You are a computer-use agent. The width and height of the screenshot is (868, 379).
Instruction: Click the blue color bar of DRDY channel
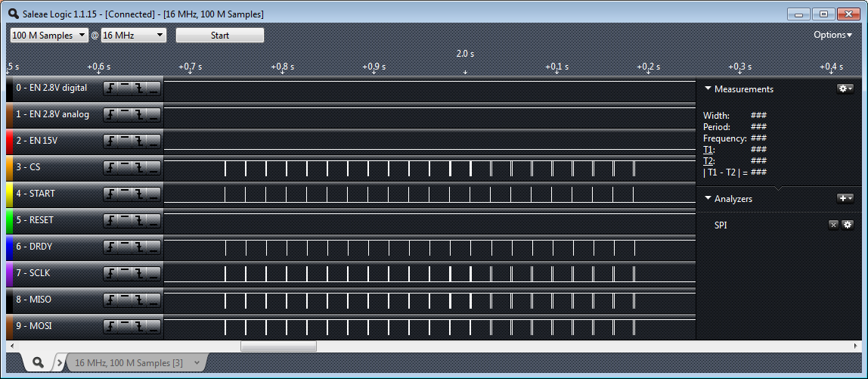click(9, 247)
